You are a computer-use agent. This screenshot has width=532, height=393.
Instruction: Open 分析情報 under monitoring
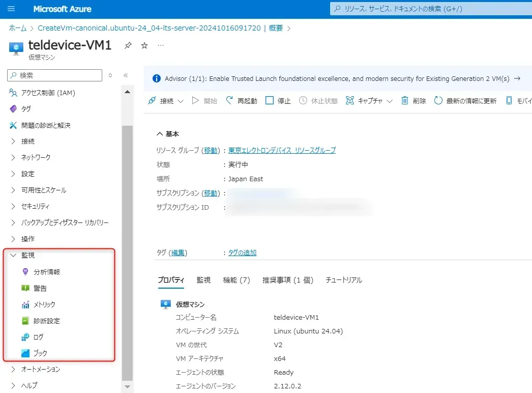[46, 272]
